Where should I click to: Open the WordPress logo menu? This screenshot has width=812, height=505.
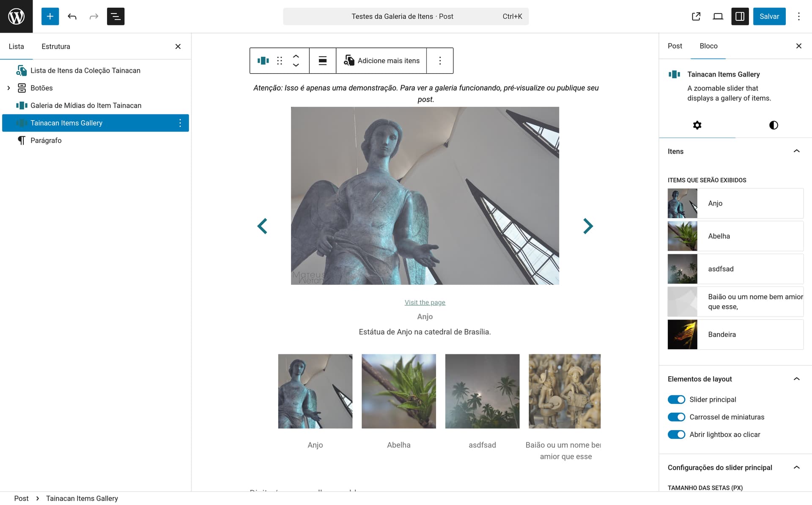click(16, 16)
